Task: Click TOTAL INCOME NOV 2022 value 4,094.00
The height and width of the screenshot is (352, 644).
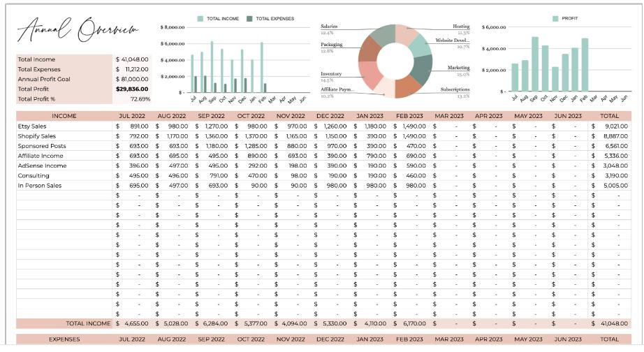Action: 291,323
